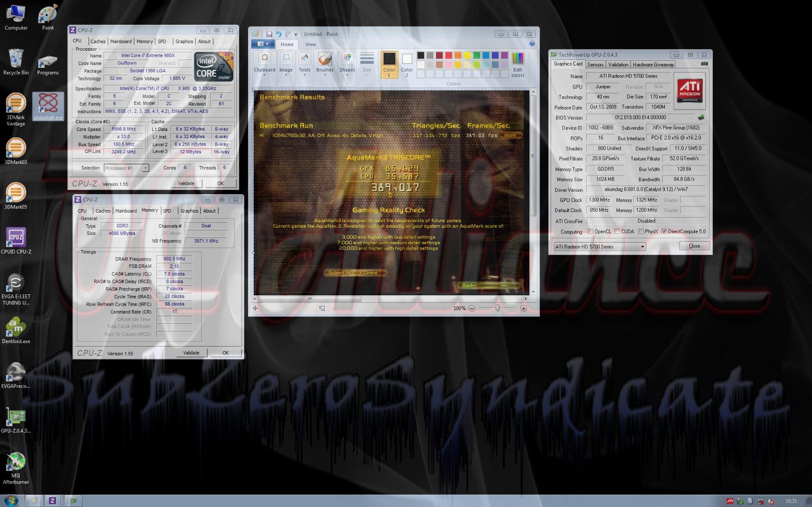Select Color 2 in Paint

point(407,64)
